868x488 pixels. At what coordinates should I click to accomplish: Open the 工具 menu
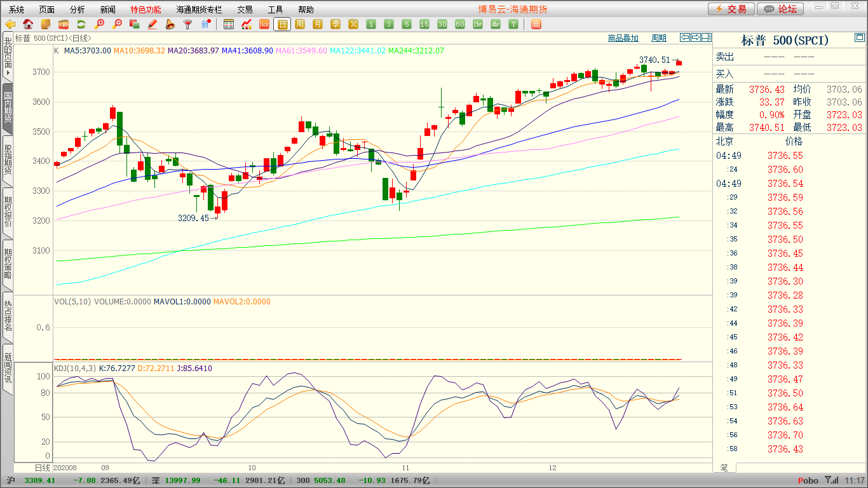(276, 10)
